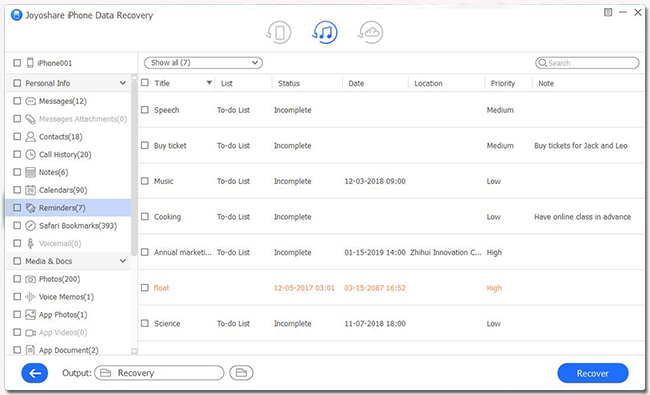Select Recover from iTunes mode icon
Screen dimensions: 650x395
325,32
